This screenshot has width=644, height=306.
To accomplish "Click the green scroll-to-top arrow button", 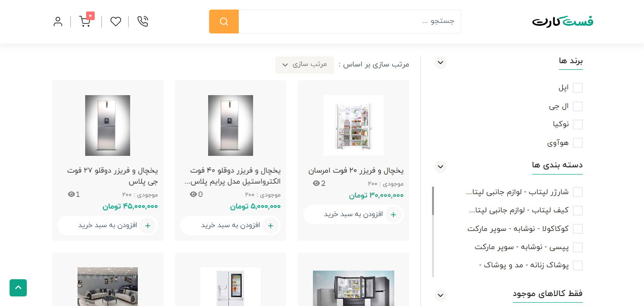I will click(18, 288).
